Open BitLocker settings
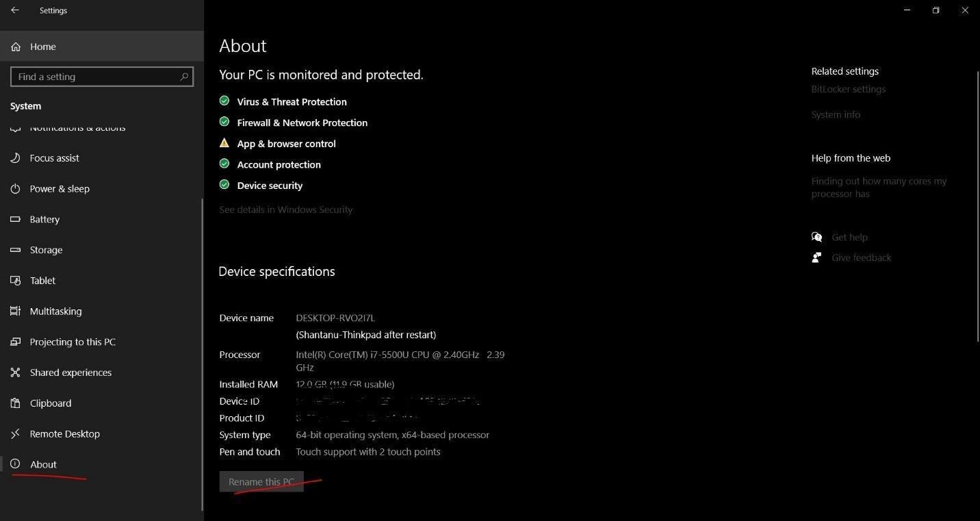980x521 pixels. pos(849,88)
